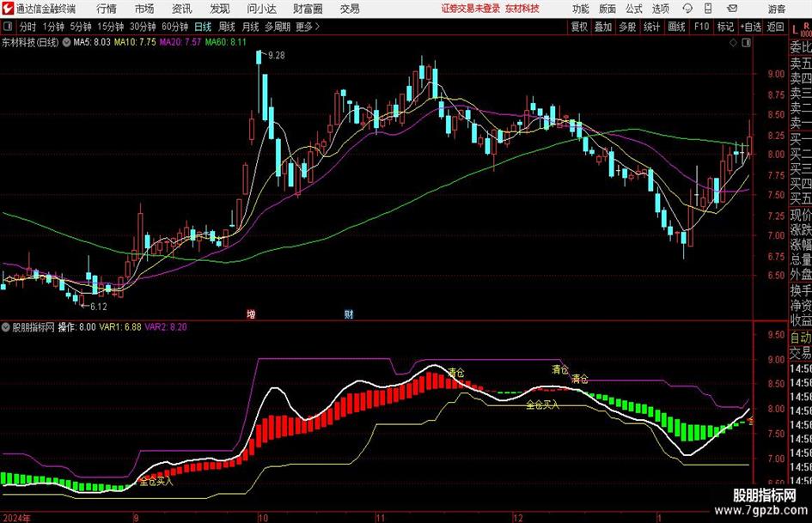812x523 pixels.
Task: Open the 公式 menu
Action: [634, 9]
